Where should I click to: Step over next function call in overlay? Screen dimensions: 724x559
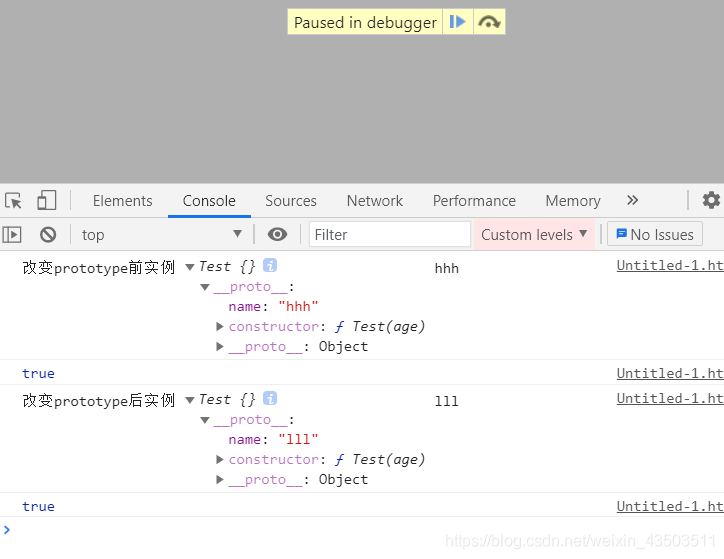click(x=489, y=22)
